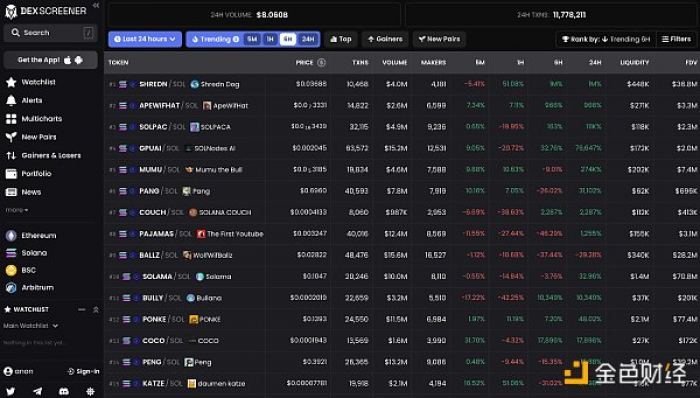Select the Top tab
This screenshot has height=398, width=700.
coord(341,39)
